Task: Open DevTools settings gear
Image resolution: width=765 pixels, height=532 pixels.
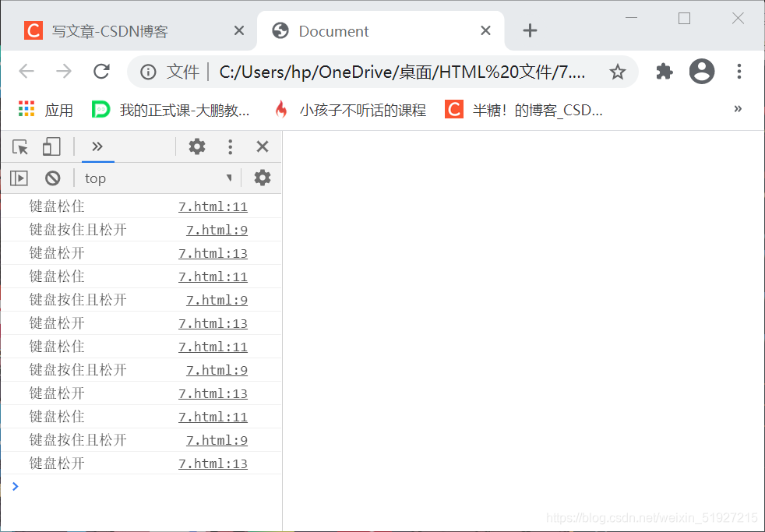Action: [197, 146]
